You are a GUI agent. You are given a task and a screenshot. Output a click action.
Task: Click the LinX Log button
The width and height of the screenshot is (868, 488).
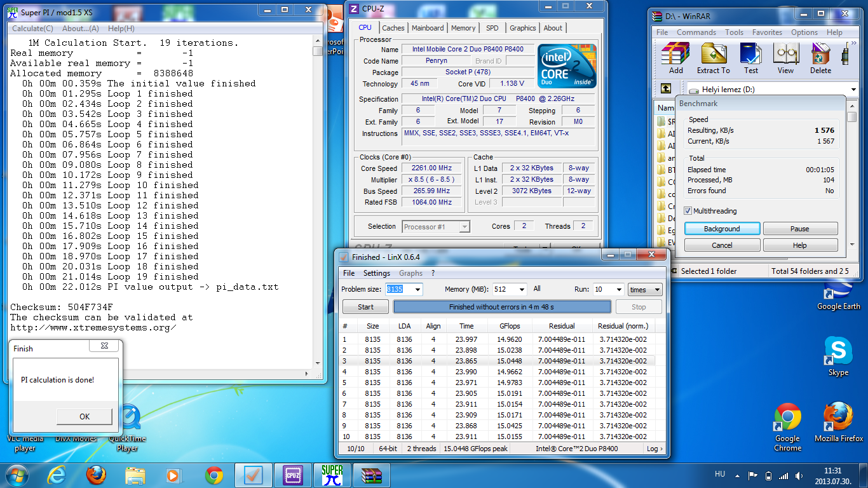click(x=654, y=449)
